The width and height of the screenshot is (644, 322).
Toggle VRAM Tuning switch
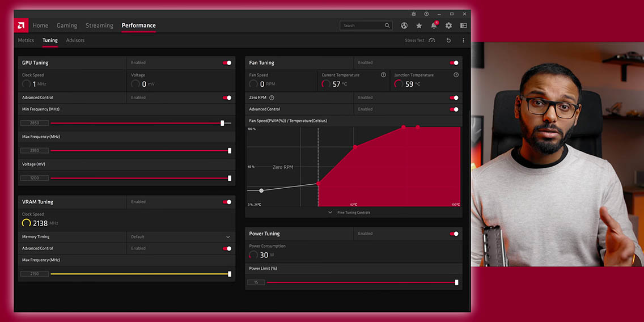[x=227, y=202]
